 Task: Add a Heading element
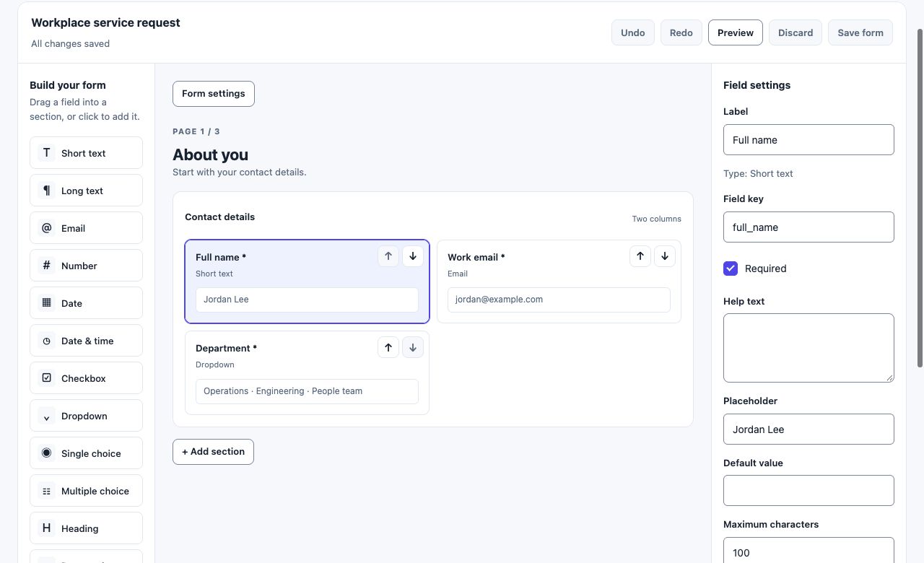86,528
